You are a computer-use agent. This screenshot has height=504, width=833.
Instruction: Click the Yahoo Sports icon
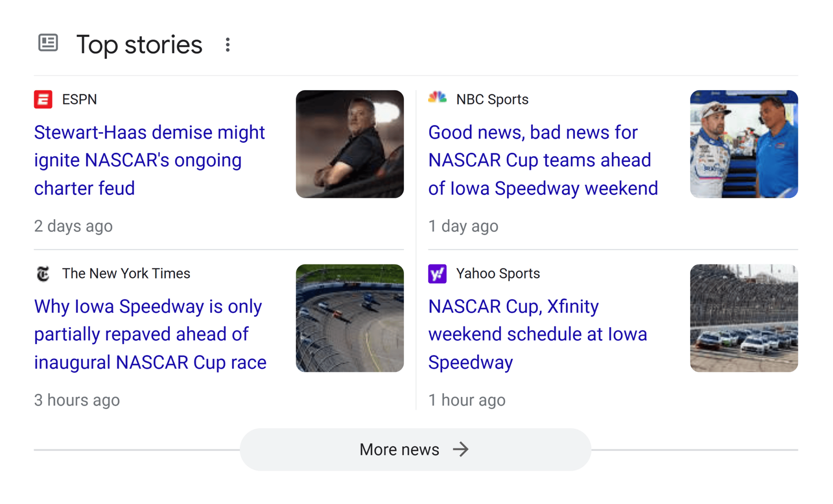438,273
